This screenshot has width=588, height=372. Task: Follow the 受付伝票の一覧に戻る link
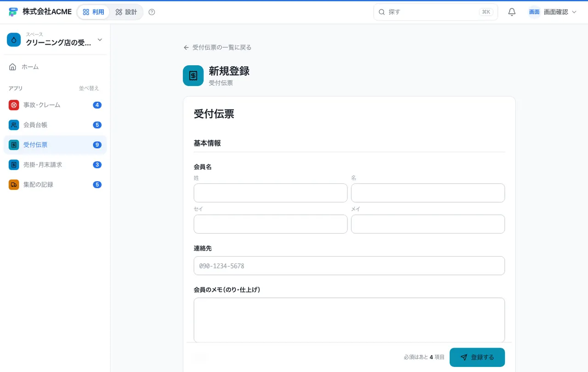[x=217, y=47]
